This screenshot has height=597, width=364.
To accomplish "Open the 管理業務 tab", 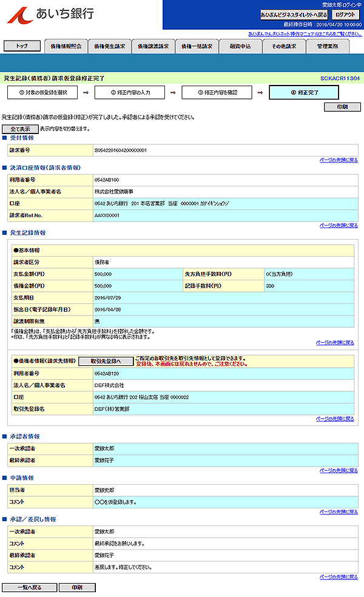I will point(328,47).
